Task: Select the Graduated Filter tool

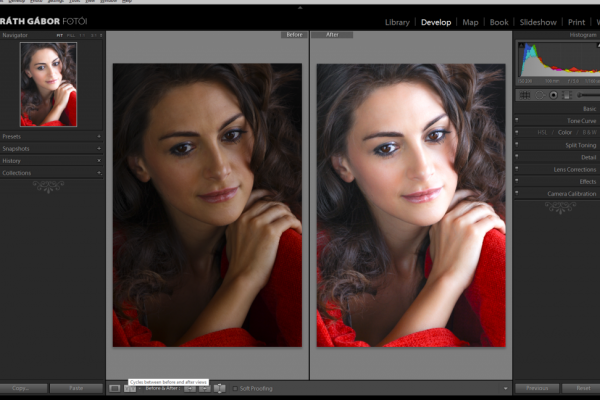Action: (567, 95)
